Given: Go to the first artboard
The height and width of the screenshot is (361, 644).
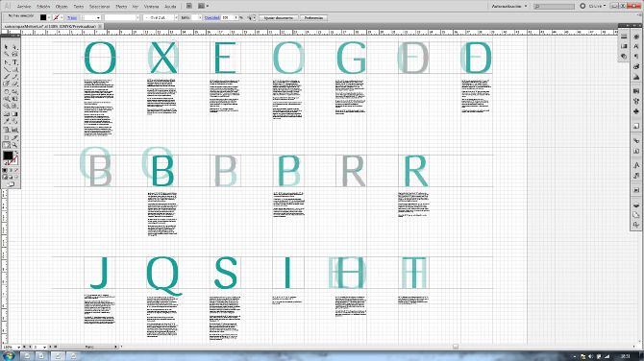Looking at the screenshot, I should pos(24,347).
